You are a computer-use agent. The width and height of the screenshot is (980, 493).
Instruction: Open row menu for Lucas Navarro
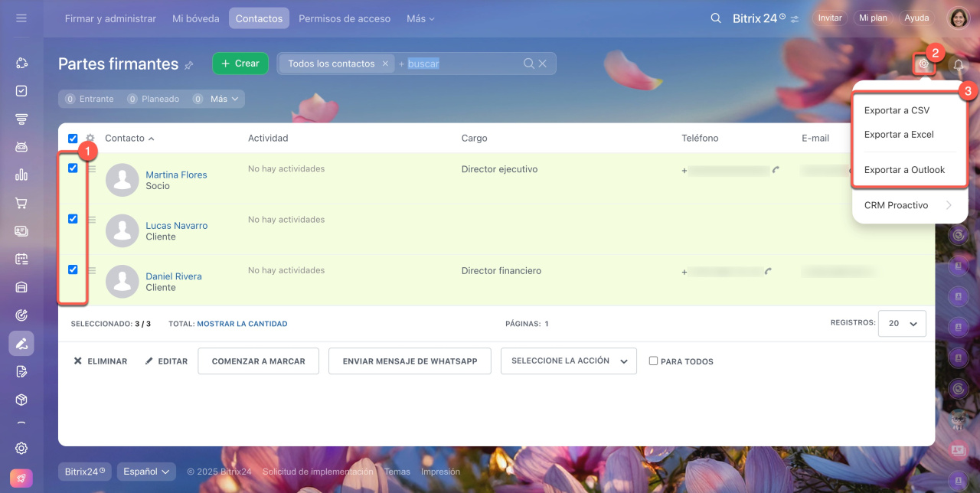(x=91, y=220)
